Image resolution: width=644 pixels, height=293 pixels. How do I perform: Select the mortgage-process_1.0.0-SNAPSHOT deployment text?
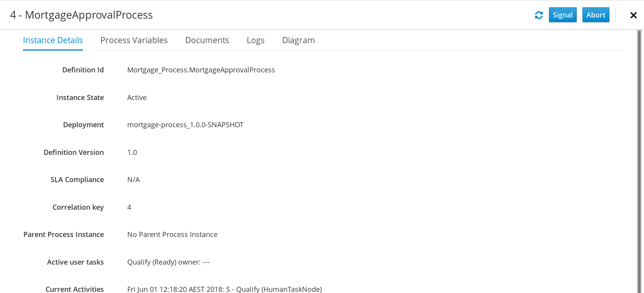click(185, 125)
